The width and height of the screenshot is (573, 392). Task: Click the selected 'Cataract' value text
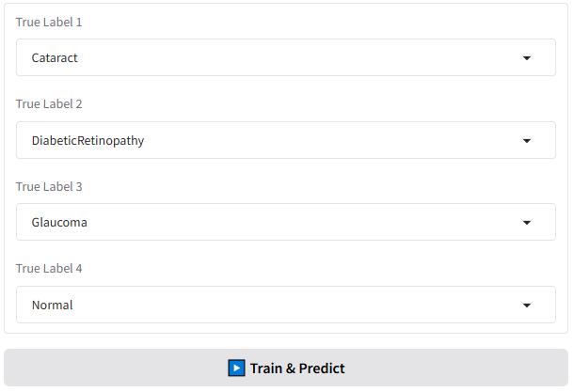pyautogui.click(x=55, y=58)
